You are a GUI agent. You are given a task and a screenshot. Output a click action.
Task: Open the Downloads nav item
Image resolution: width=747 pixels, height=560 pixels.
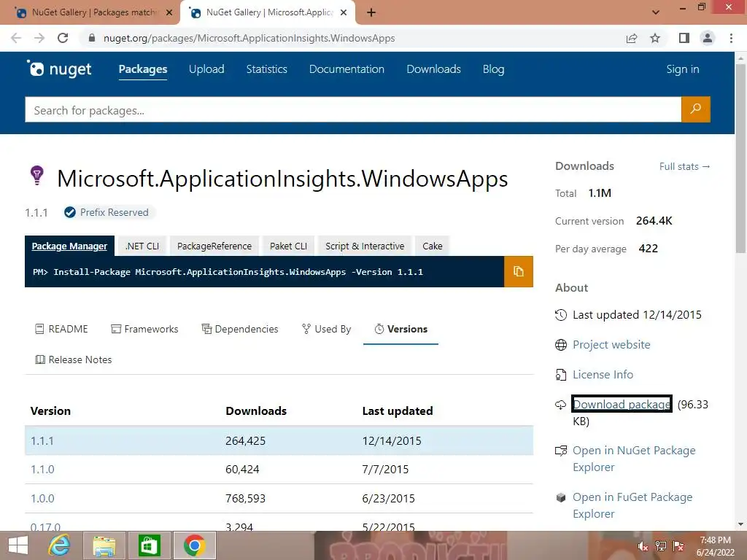pyautogui.click(x=433, y=69)
